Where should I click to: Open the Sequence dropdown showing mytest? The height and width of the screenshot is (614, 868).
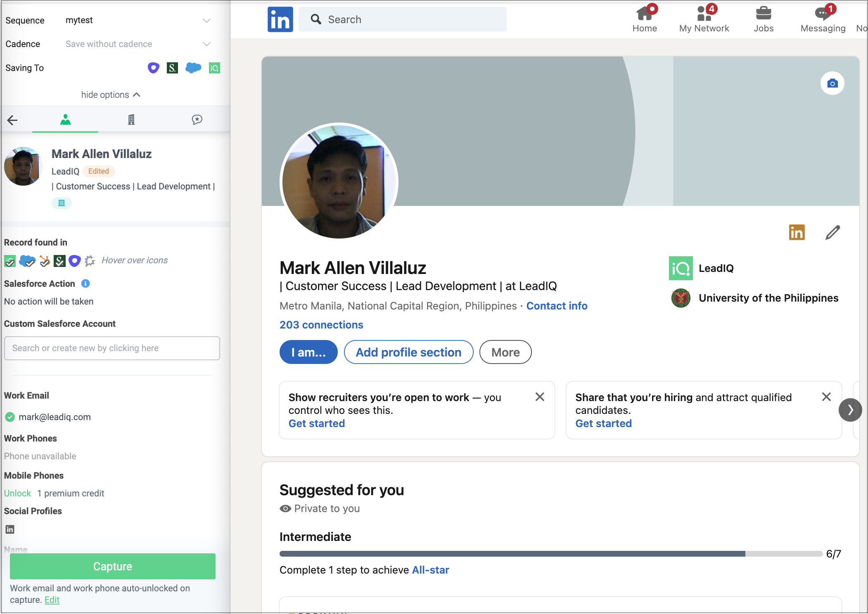tap(138, 20)
